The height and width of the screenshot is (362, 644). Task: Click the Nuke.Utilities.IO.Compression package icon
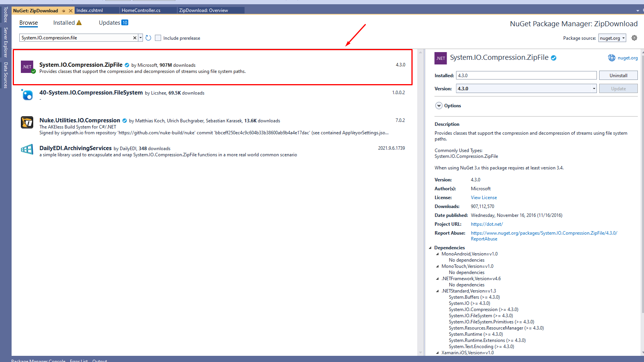point(27,122)
